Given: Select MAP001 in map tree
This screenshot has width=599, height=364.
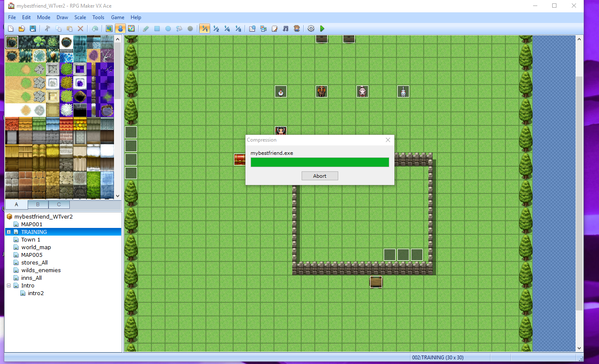Looking at the screenshot, I should click(32, 224).
